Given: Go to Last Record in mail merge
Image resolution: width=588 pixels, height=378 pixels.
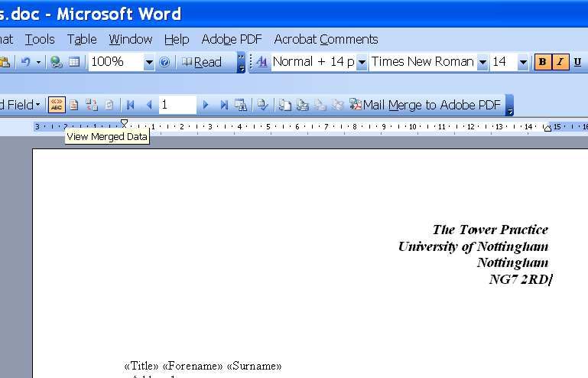Looking at the screenshot, I should click(224, 105).
